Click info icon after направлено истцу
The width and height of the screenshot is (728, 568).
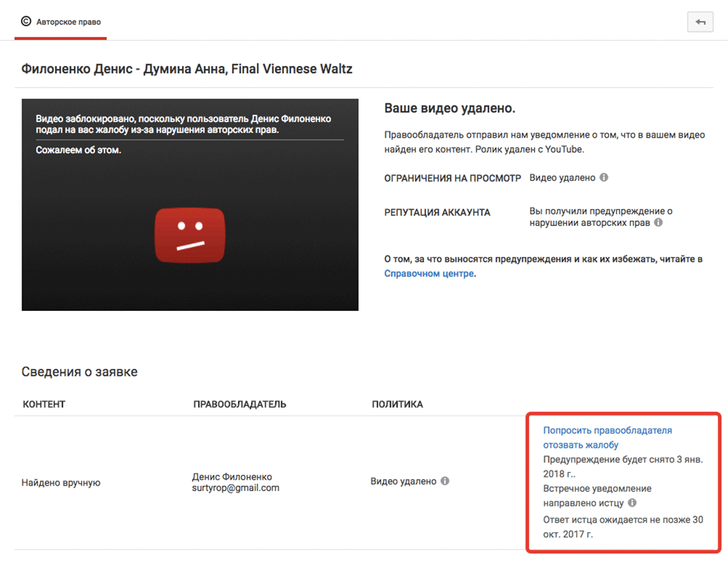coord(632,503)
